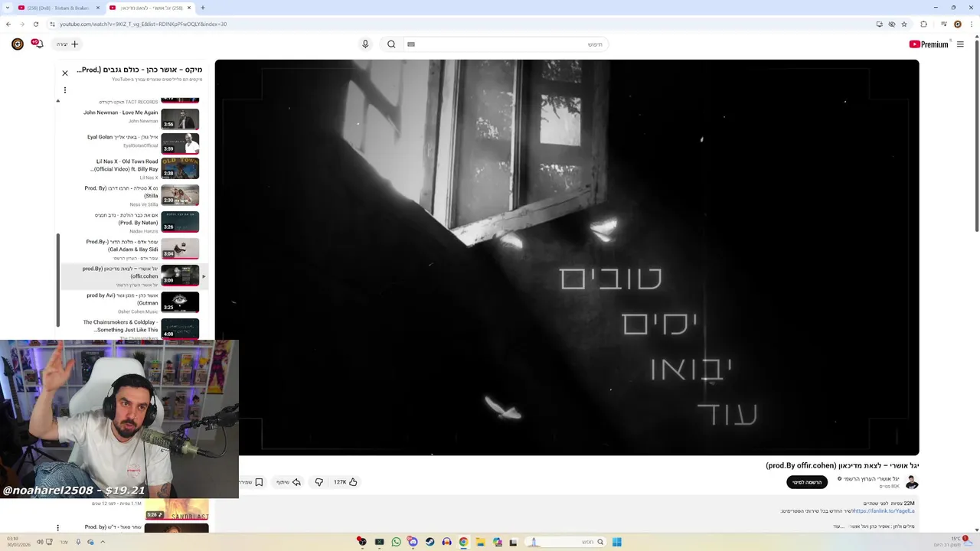The width and height of the screenshot is (980, 551).
Task: Expand the description with 'עוד'
Action: click(838, 527)
